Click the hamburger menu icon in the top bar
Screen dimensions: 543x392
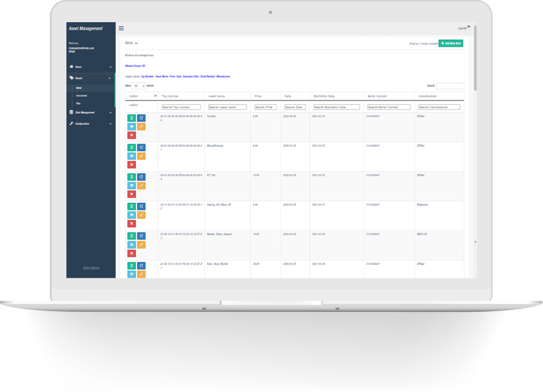click(121, 28)
